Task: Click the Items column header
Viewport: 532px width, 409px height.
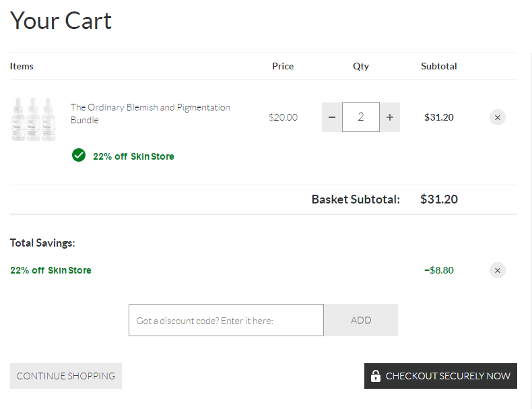Action: click(22, 66)
